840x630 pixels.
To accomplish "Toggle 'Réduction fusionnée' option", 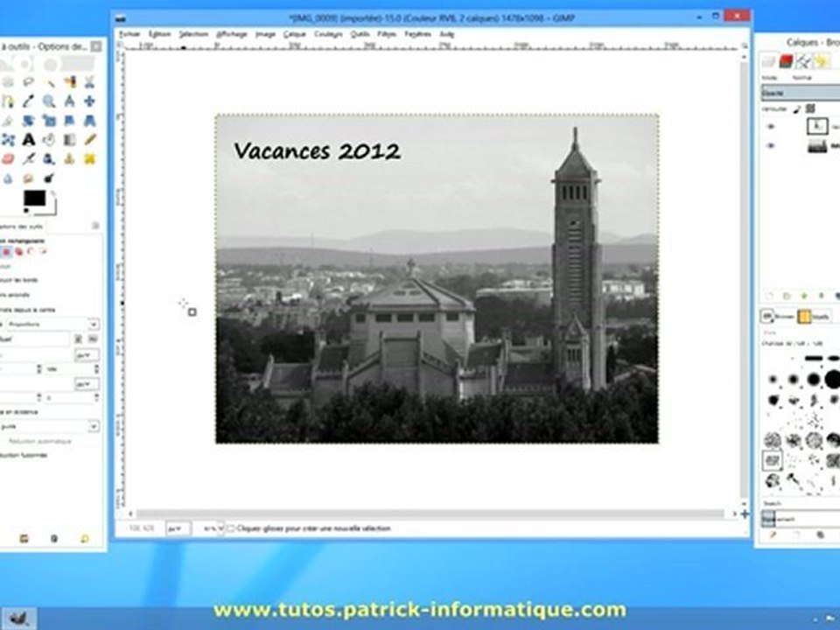I will point(24,455).
